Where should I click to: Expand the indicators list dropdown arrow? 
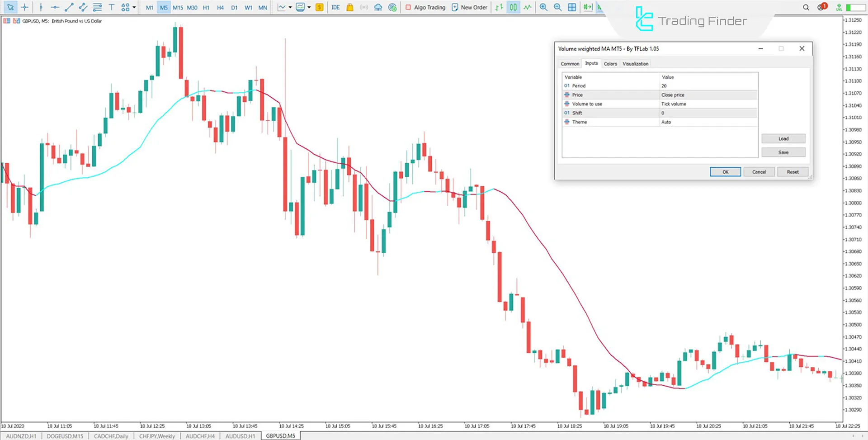[x=309, y=7]
